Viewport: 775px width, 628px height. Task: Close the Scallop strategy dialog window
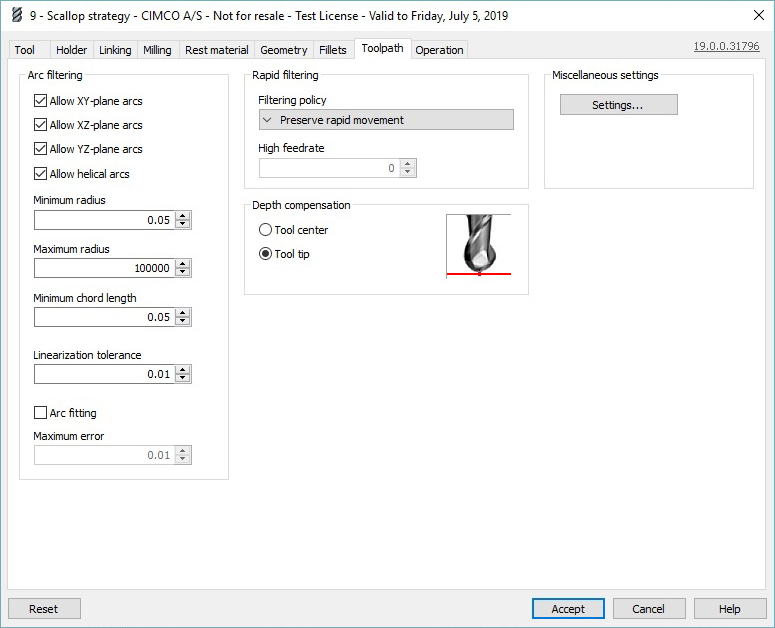[x=757, y=16]
